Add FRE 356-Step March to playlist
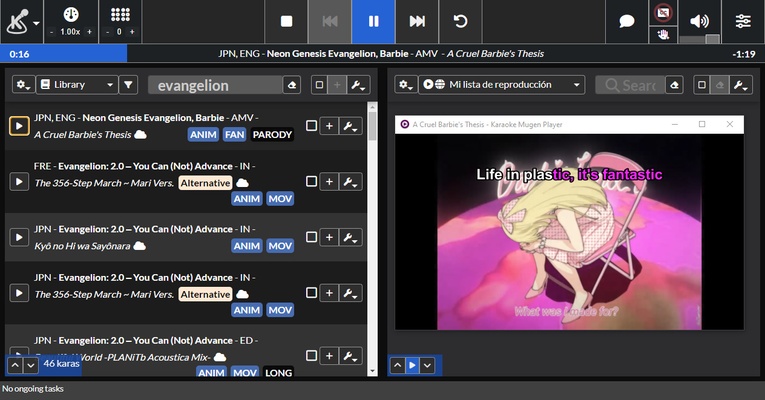765x400 pixels. pos(329,181)
